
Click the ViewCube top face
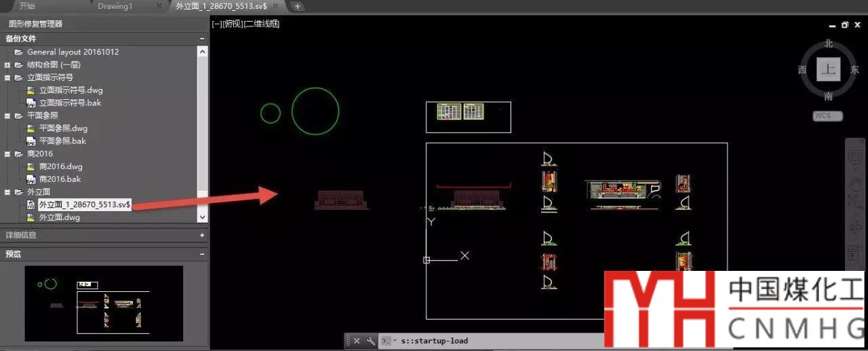(x=828, y=69)
